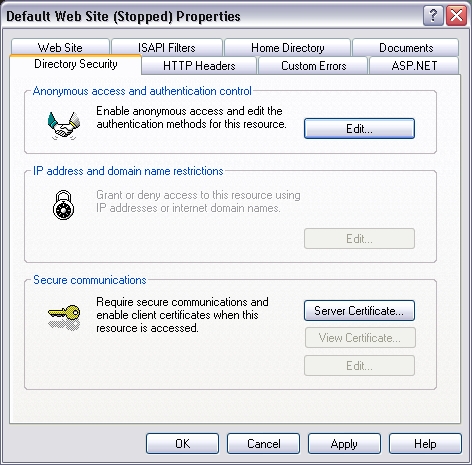This screenshot has width=472, height=465.
Task: Edit anonymous access and authentication methods
Action: pos(359,128)
